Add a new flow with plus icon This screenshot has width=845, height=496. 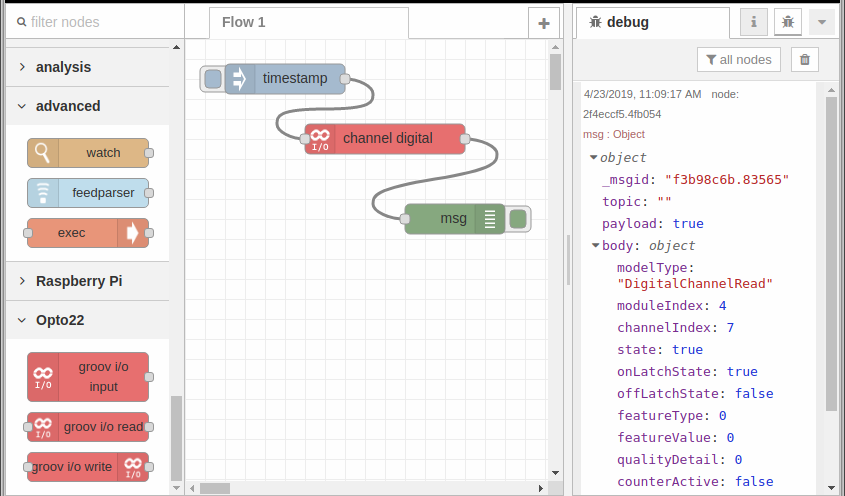click(x=544, y=23)
